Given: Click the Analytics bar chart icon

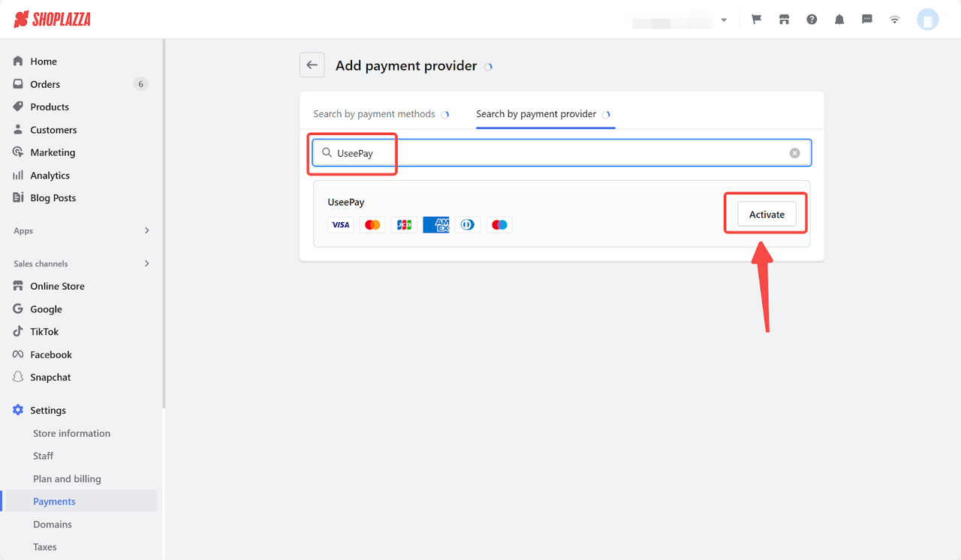Looking at the screenshot, I should click(x=18, y=175).
